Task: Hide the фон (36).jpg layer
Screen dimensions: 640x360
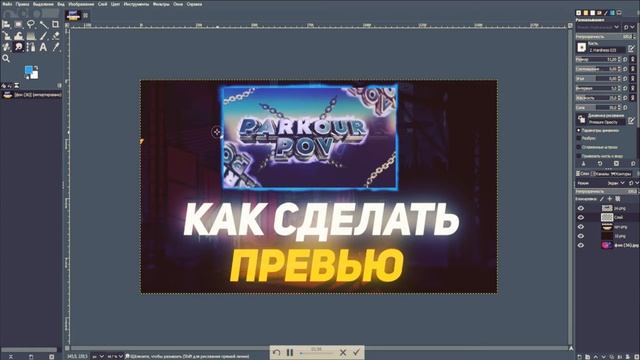Action: [x=580, y=245]
